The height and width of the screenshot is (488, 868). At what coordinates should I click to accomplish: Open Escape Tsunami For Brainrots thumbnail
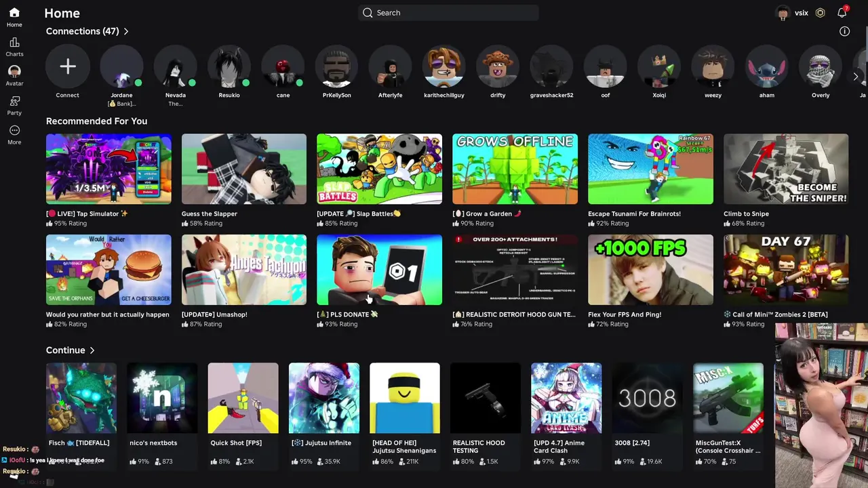tap(650, 169)
